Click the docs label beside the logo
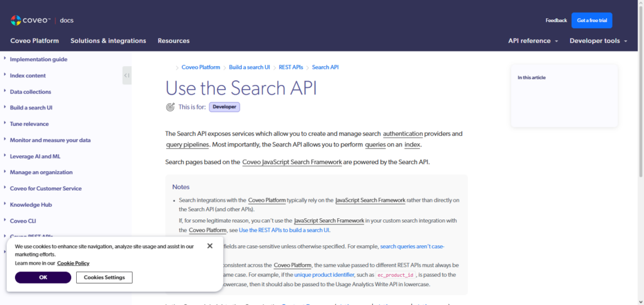 pos(67,20)
